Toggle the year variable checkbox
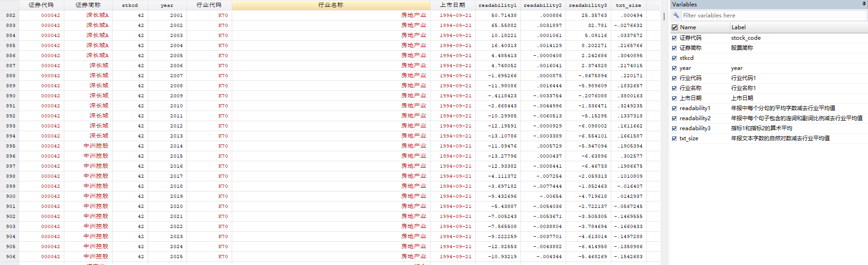The width and height of the screenshot is (868, 265). tap(674, 68)
